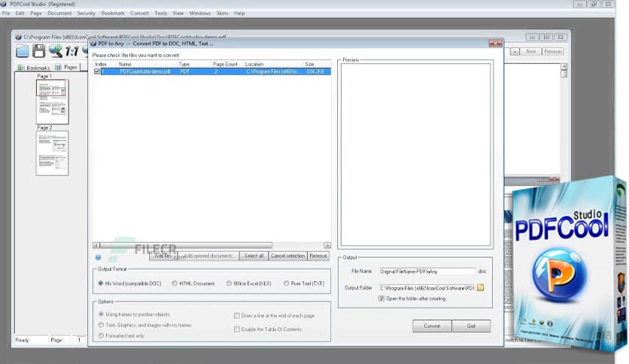Click the PDF to Any dialog title icon
Screen dimensions: 629x364
[x=93, y=44]
